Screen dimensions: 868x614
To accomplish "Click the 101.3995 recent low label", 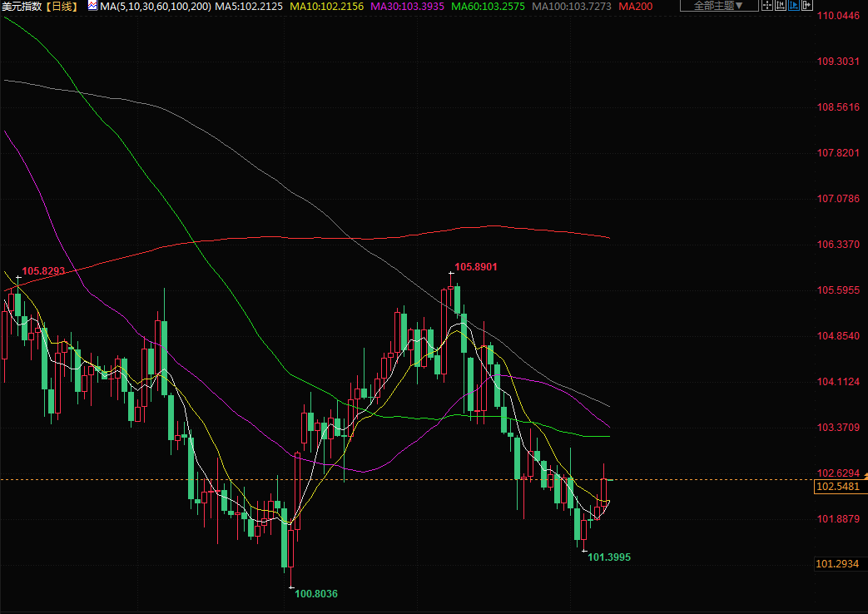I will [609, 557].
